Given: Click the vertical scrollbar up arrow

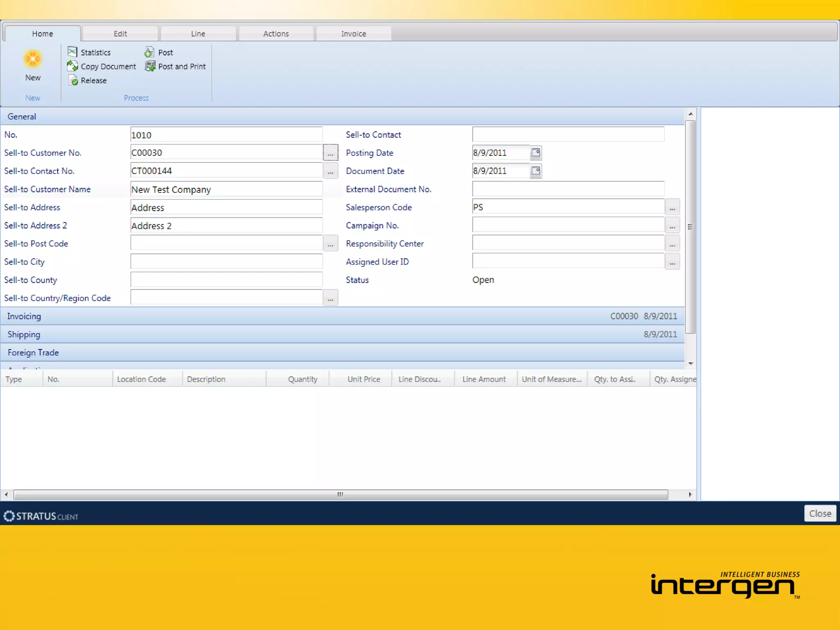Looking at the screenshot, I should [x=691, y=114].
